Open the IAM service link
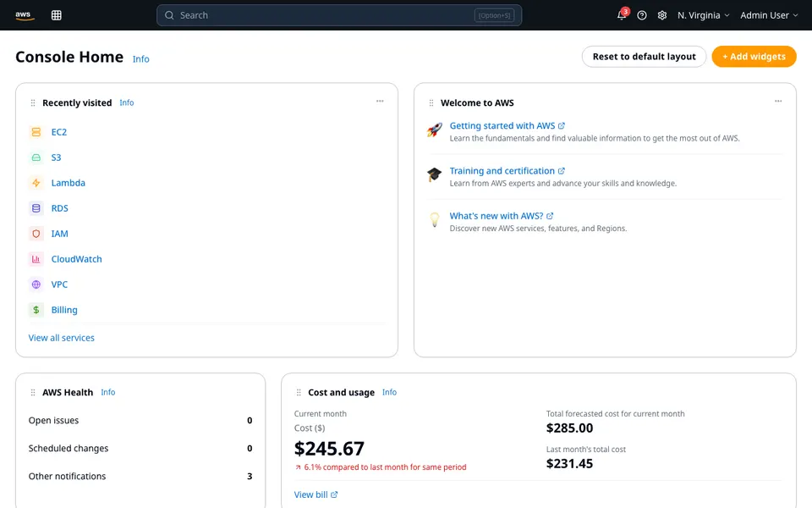 pyautogui.click(x=59, y=234)
